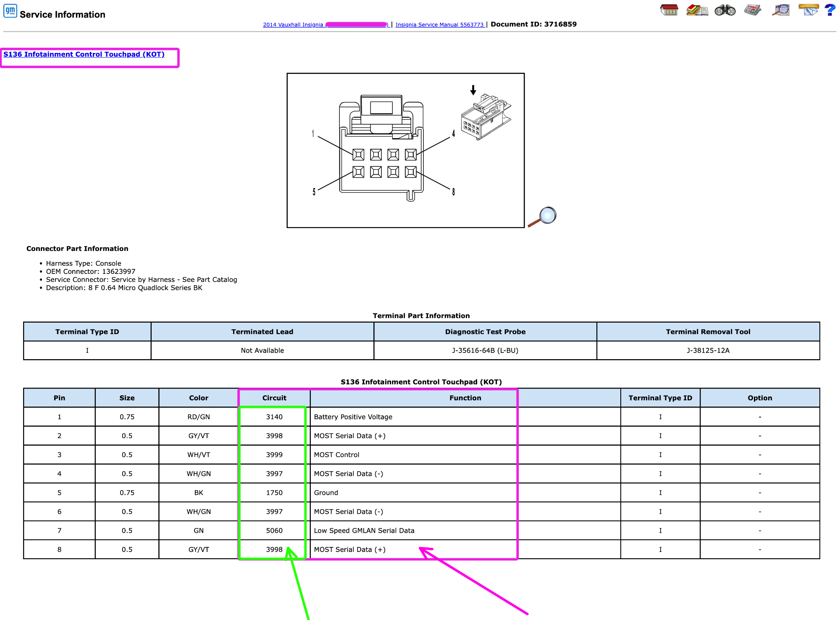Click the stacked books manuals icon
This screenshot has height=620, width=840.
[x=697, y=10]
